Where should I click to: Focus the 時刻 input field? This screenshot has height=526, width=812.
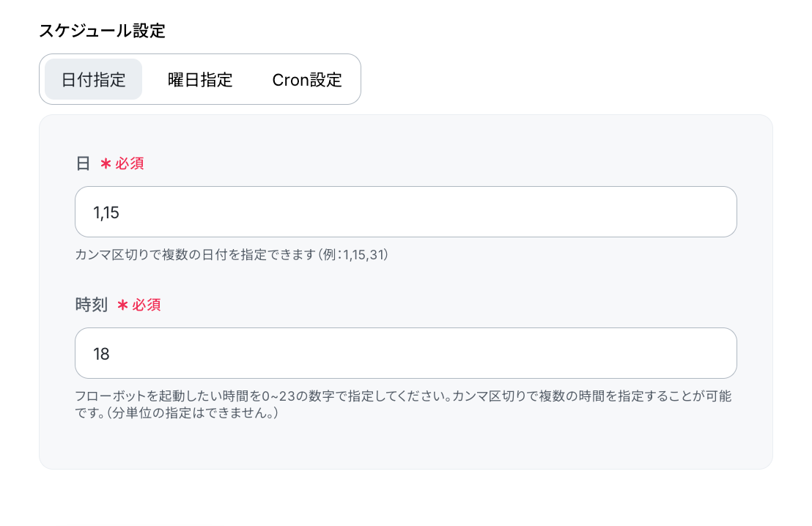tap(405, 353)
